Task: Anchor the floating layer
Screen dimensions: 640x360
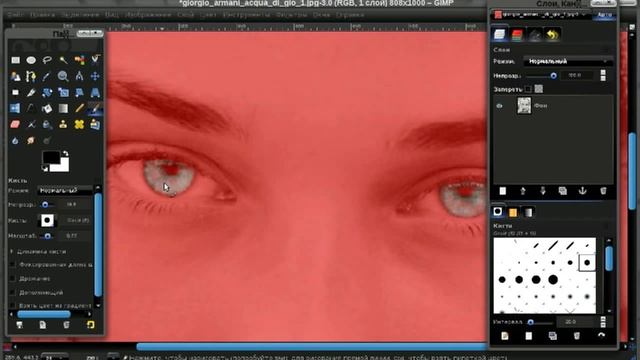Action: click(583, 191)
